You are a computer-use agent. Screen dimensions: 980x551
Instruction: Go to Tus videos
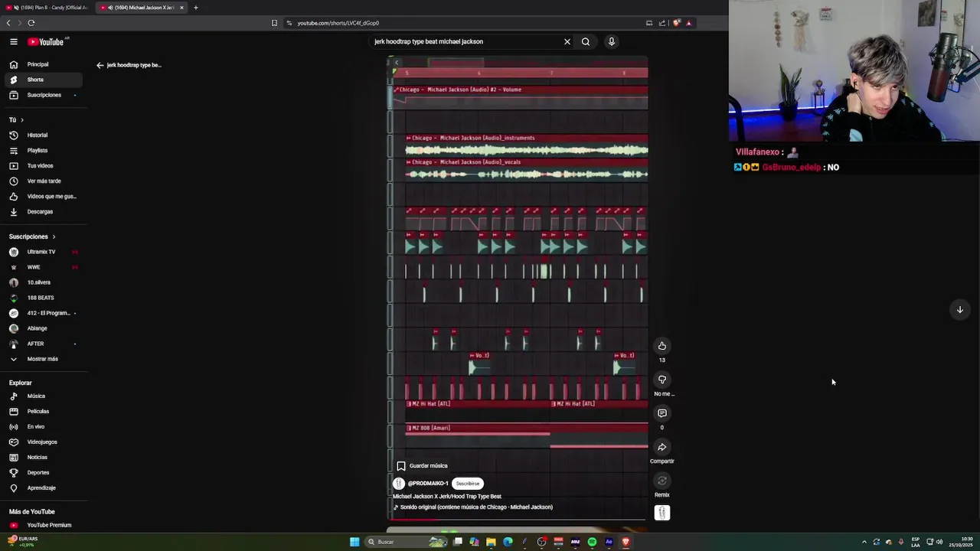pyautogui.click(x=42, y=166)
